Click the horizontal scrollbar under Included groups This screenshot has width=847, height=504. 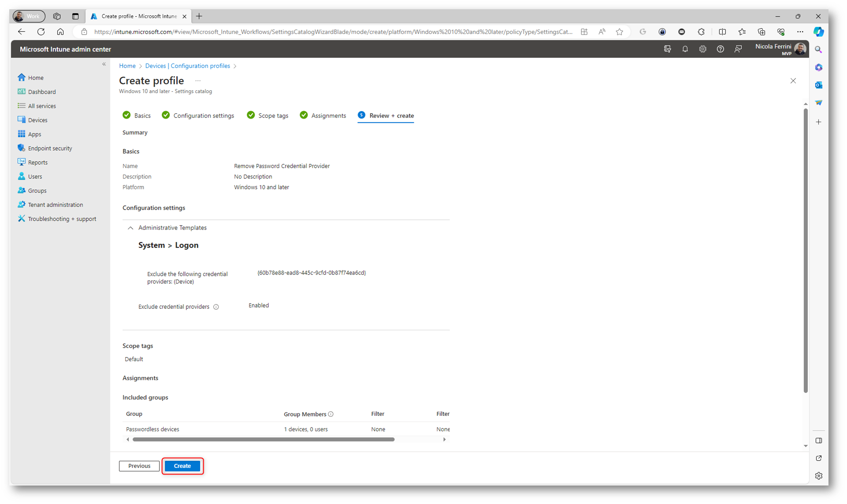pyautogui.click(x=263, y=440)
